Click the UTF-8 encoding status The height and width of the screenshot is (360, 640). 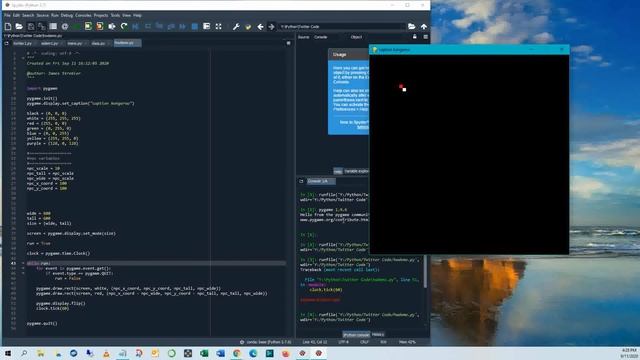coord(344,342)
